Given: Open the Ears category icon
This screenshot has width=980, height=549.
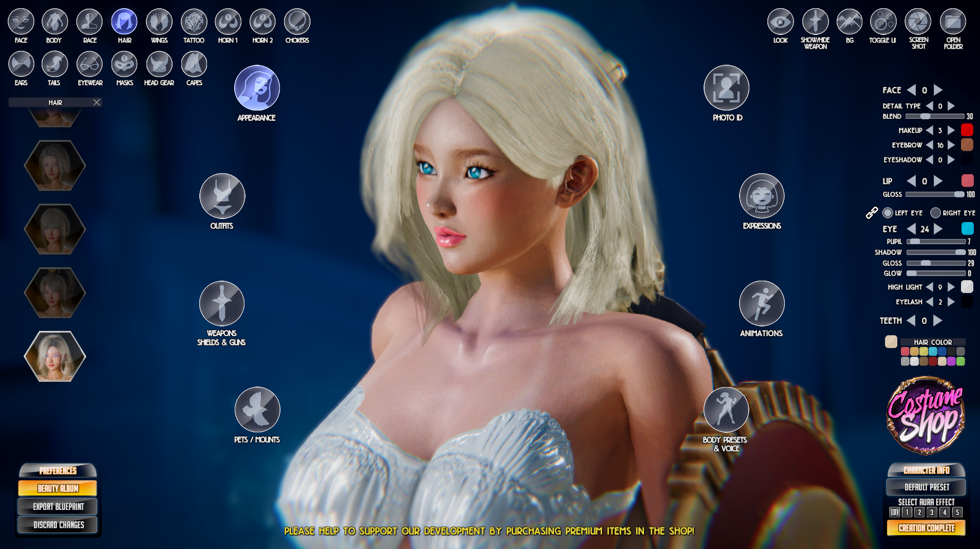Looking at the screenshot, I should coord(21,64).
